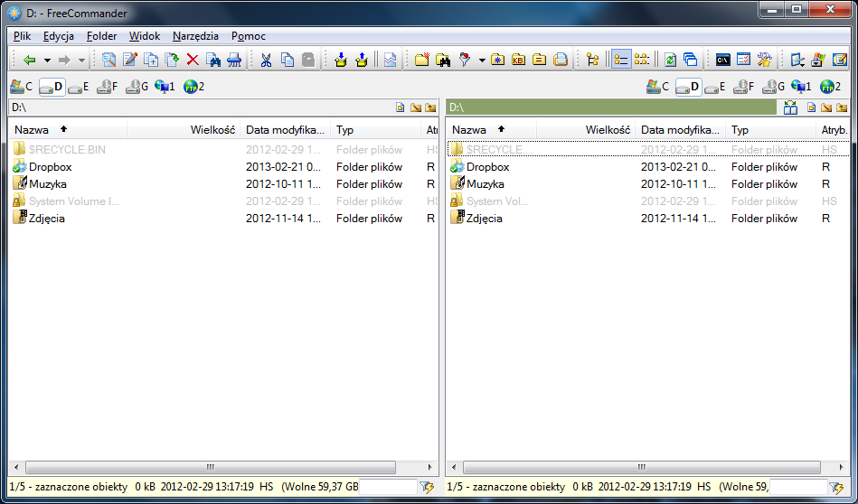Click the edit file pencil icon
858x504 pixels.
[129, 60]
